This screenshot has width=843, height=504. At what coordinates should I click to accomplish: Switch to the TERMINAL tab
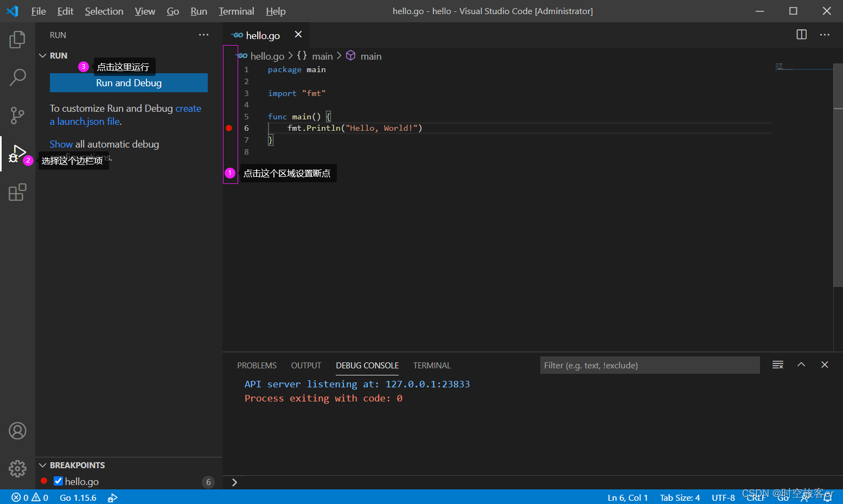point(432,366)
